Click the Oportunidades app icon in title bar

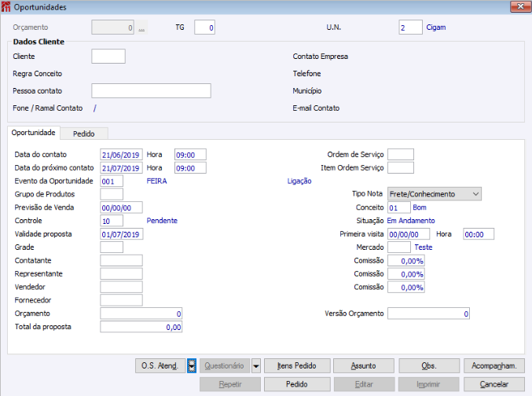click(x=6, y=7)
